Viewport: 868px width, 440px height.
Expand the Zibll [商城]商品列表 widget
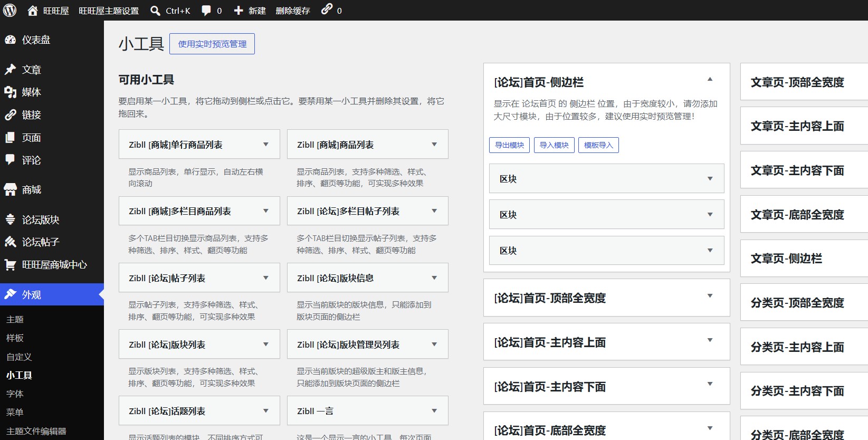434,145
